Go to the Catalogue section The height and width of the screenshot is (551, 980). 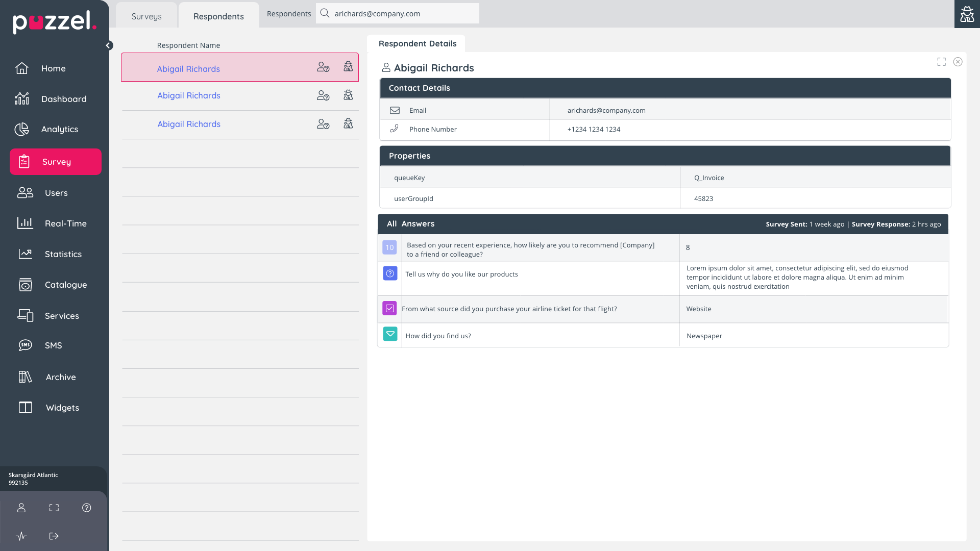(x=65, y=285)
